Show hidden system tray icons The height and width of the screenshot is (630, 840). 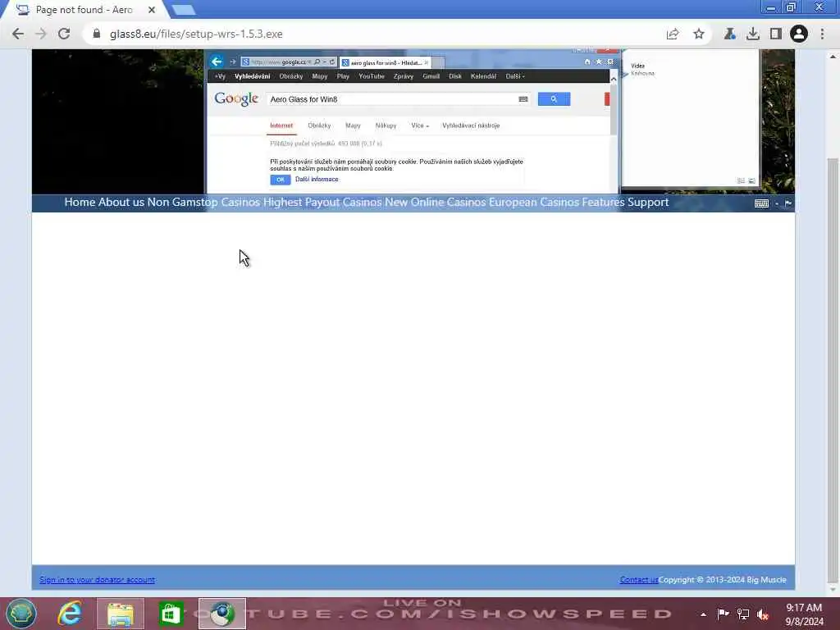pos(703,614)
